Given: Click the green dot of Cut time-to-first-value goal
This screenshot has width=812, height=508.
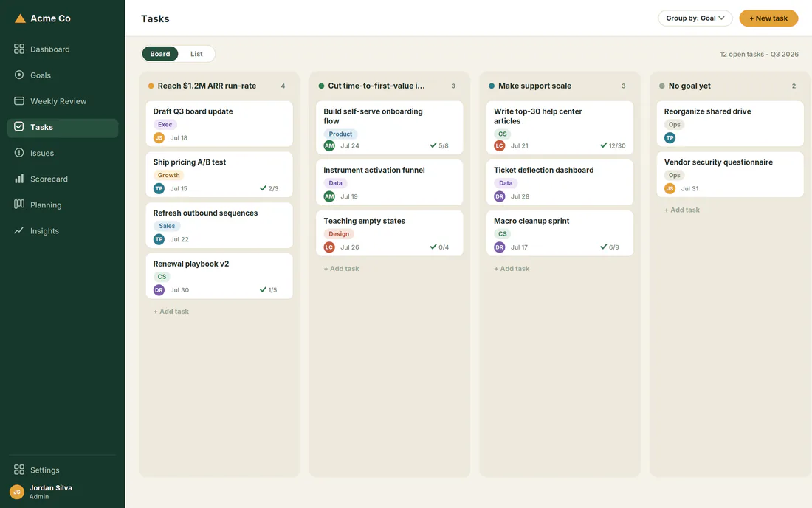Looking at the screenshot, I should pyautogui.click(x=321, y=86).
